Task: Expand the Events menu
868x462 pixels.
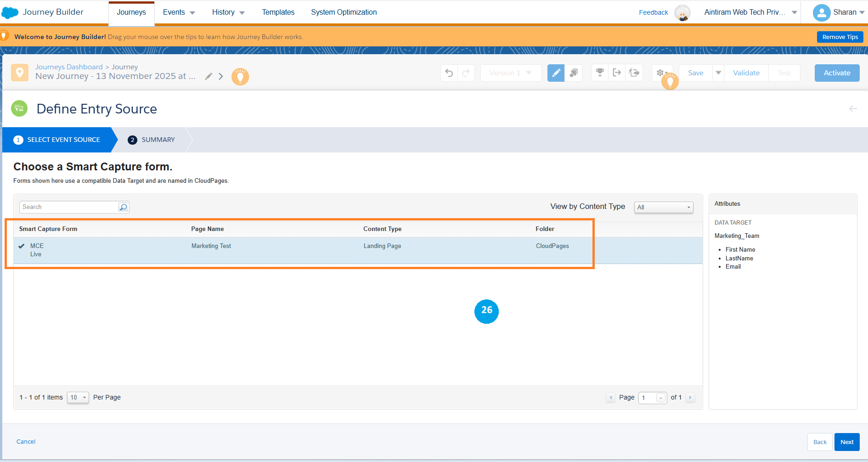Action: (x=179, y=12)
